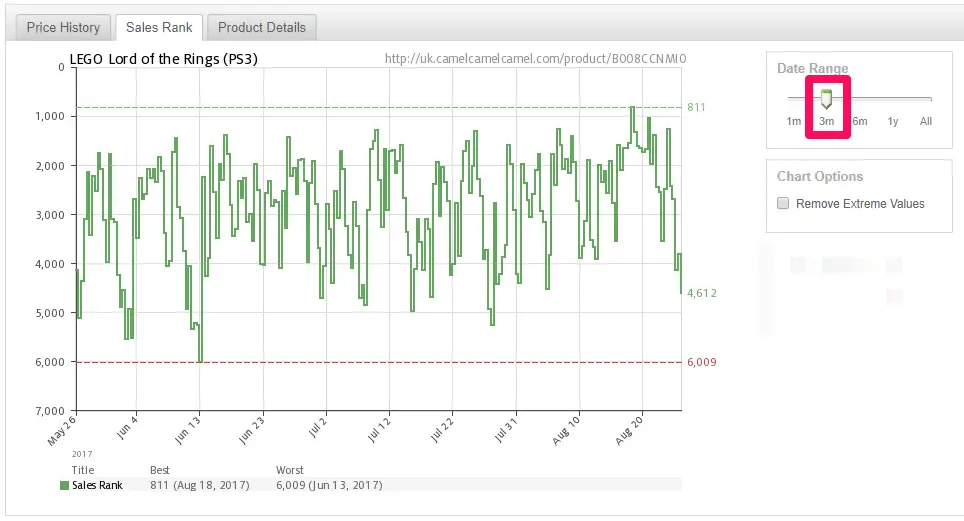This screenshot has height=521, width=964.
Task: Click the red 6,009 worst rank label
Action: (x=701, y=362)
